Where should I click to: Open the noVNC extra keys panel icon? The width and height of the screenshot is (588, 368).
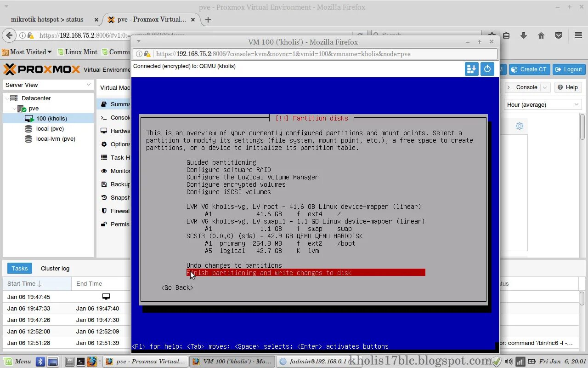pos(471,69)
